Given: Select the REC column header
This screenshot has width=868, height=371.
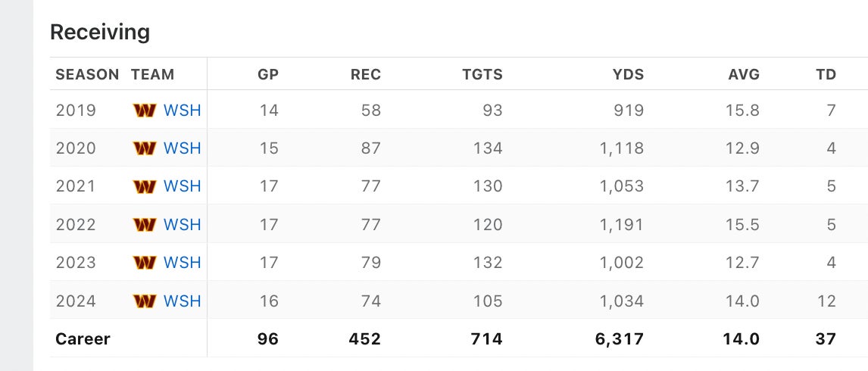Looking at the screenshot, I should 365,74.
